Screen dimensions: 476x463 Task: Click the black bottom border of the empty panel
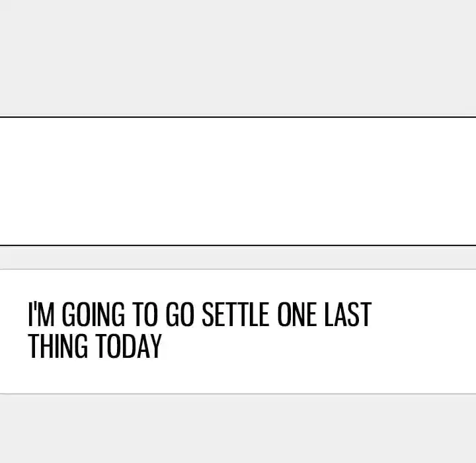[238, 245]
